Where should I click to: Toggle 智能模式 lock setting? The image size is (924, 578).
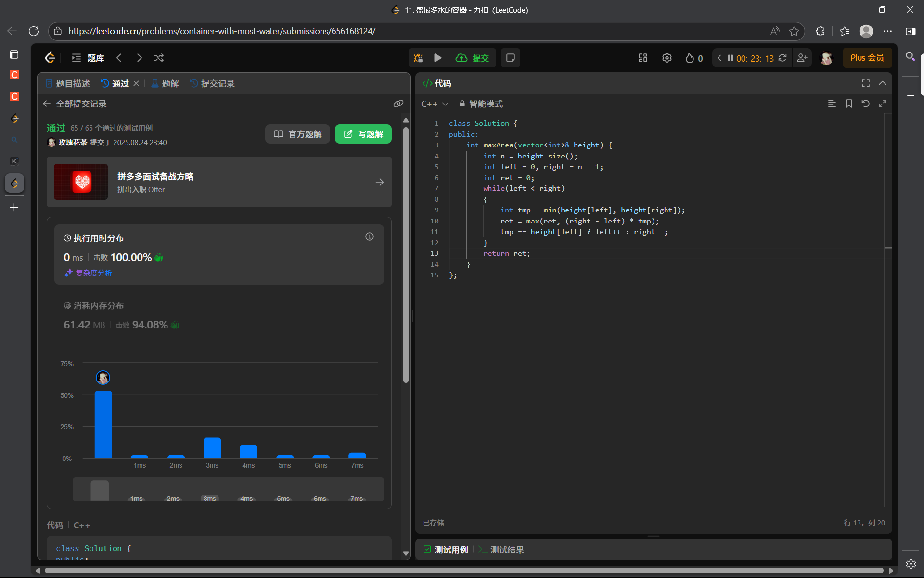click(481, 104)
